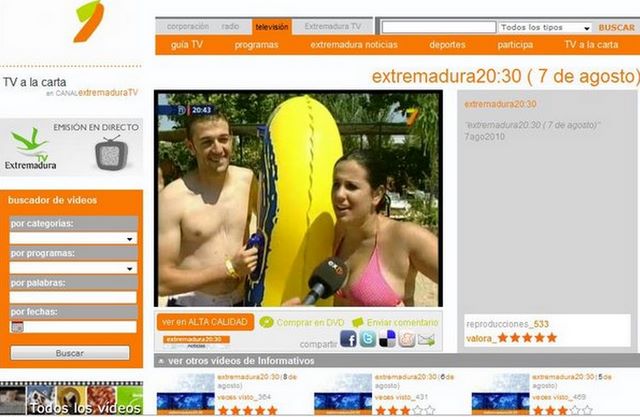Click ver en ALTA CALIDAD button
Viewport: 640px width, 417px height.
click(x=205, y=322)
